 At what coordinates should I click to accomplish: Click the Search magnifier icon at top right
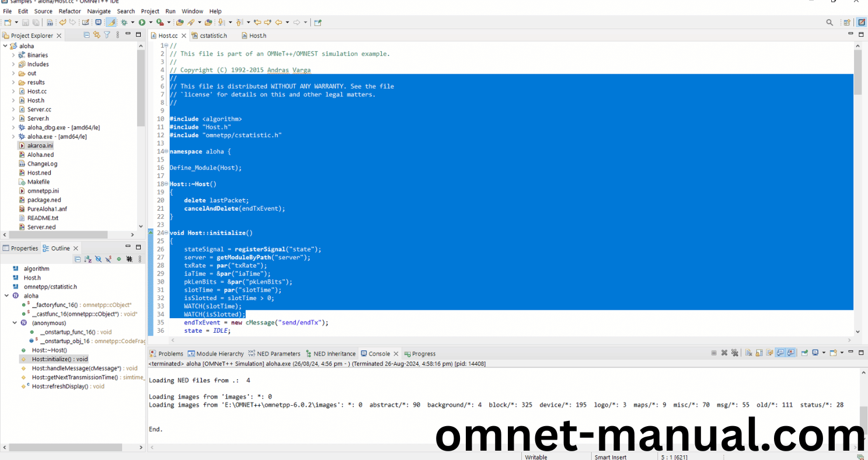pyautogui.click(x=829, y=23)
